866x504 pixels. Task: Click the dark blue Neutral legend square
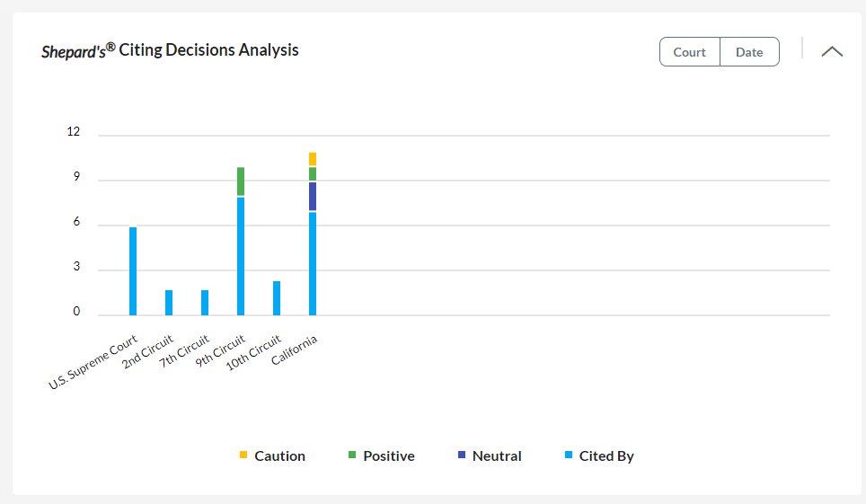[x=462, y=455]
